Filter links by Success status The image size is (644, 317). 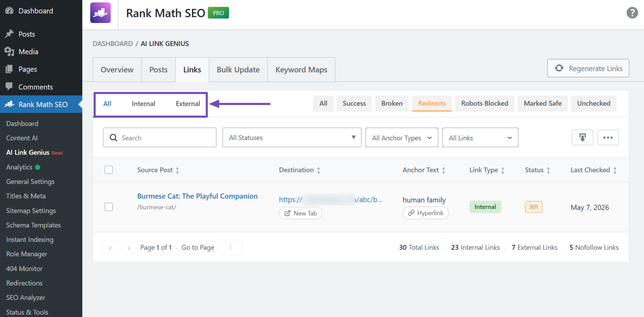click(354, 104)
